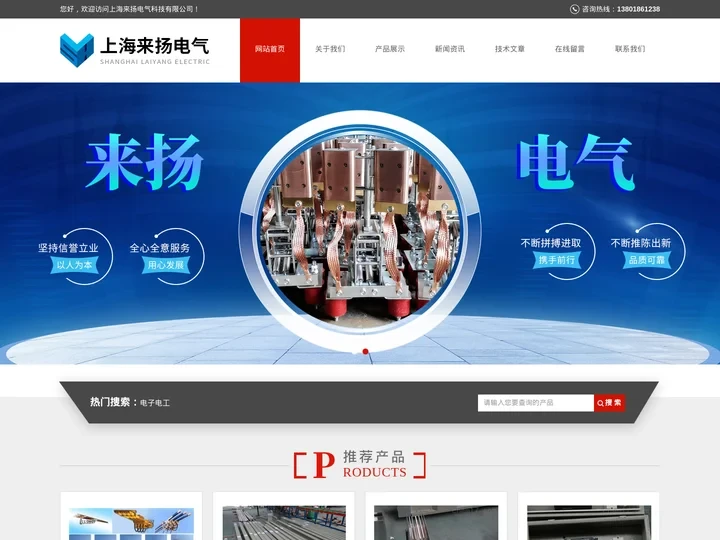
Task: Click the 推荐产品 PRODUCTS heading
Action: click(360, 465)
